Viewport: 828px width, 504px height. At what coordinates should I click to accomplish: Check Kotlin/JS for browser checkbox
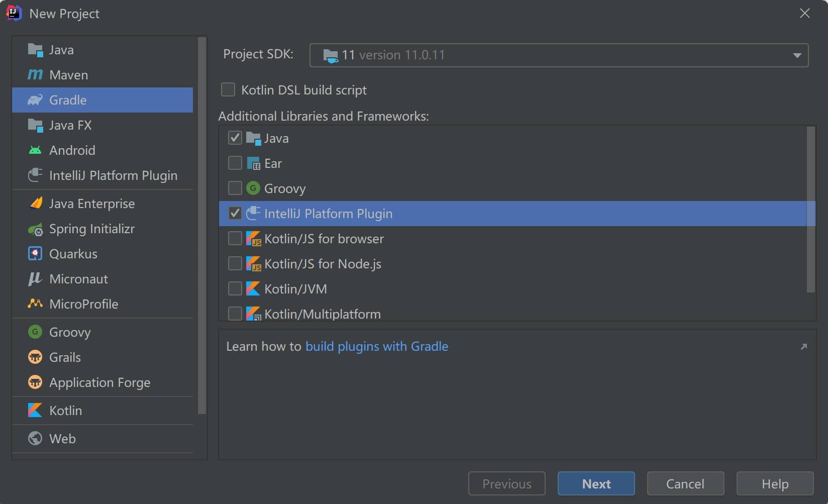click(235, 238)
